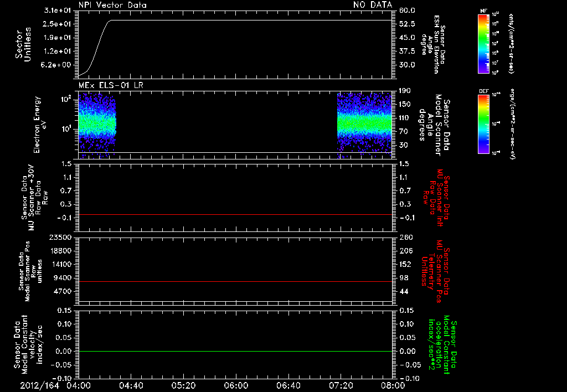Click the "2.5e+01" sector axis value
Screen dimensions: 567x392
click(58, 24)
